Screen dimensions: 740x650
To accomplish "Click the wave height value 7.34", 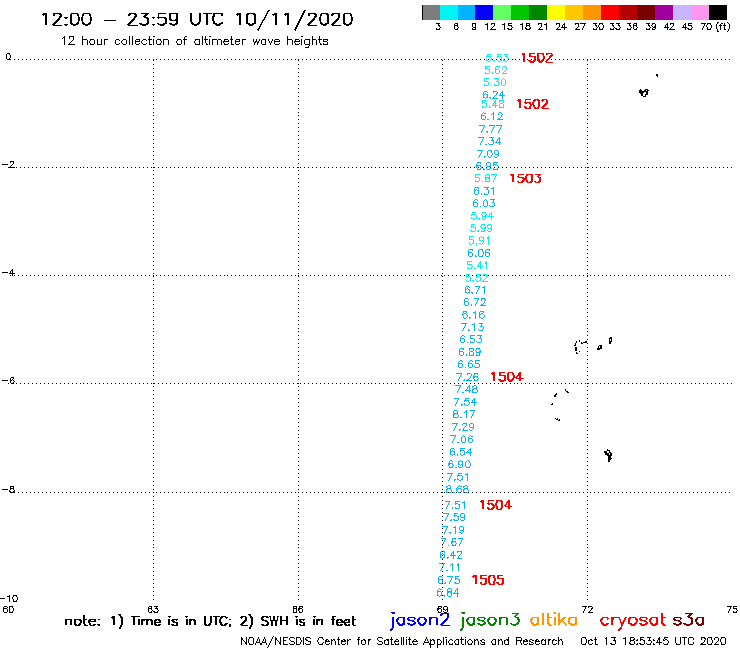I will click(x=489, y=141).
